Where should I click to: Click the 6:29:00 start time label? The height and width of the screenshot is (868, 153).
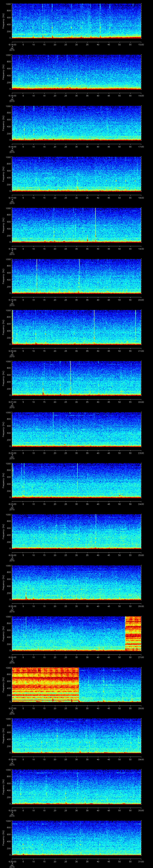(12, 810)
